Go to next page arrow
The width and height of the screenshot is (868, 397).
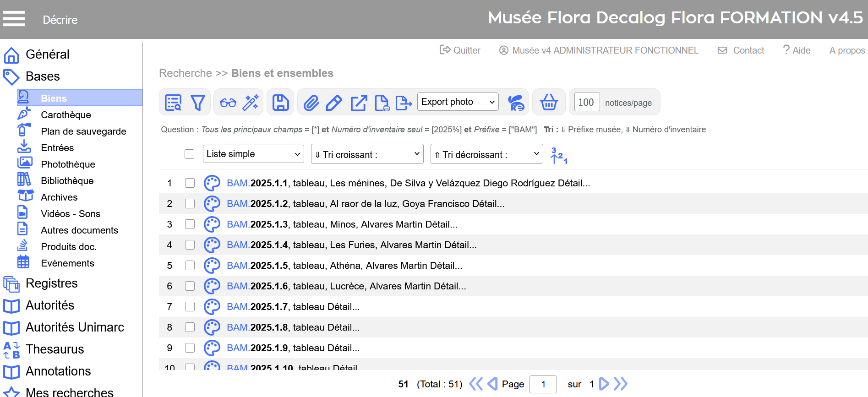coord(604,384)
